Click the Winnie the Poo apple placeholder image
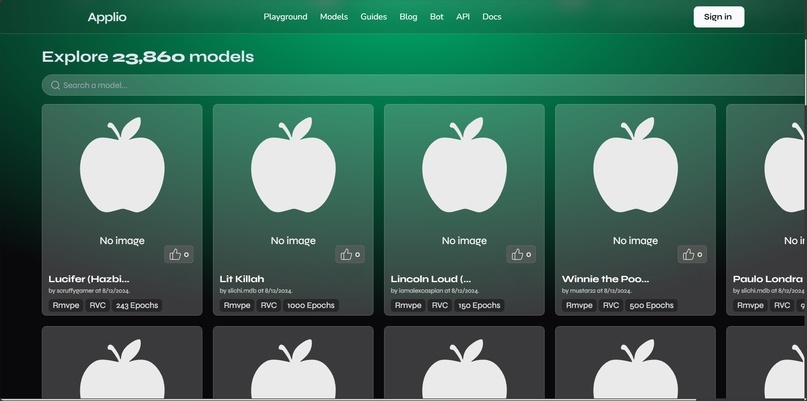This screenshot has height=401, width=807. click(x=636, y=165)
